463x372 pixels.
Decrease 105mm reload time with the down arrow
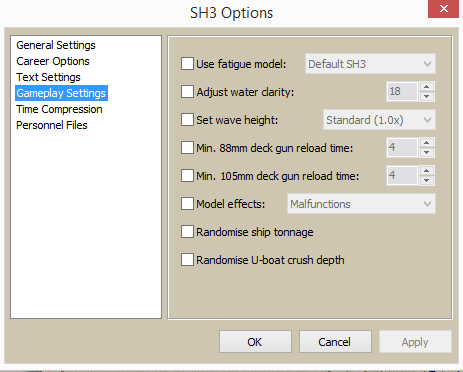tap(427, 180)
